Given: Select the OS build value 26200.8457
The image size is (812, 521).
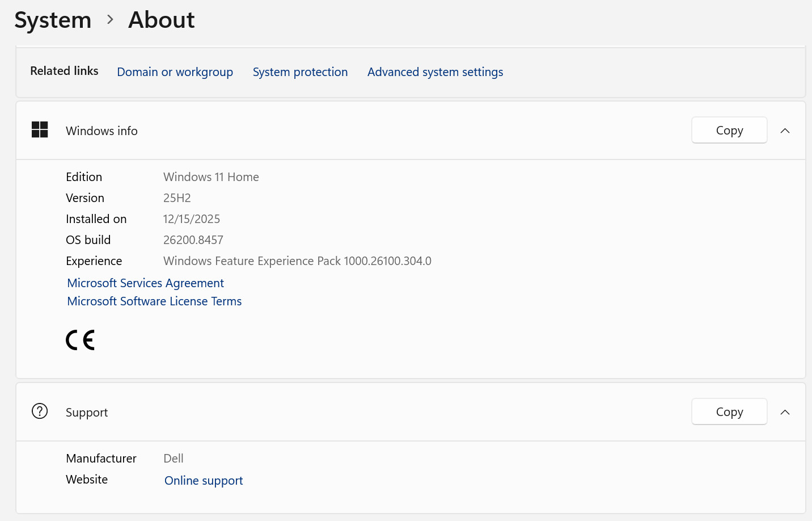Looking at the screenshot, I should pyautogui.click(x=193, y=240).
